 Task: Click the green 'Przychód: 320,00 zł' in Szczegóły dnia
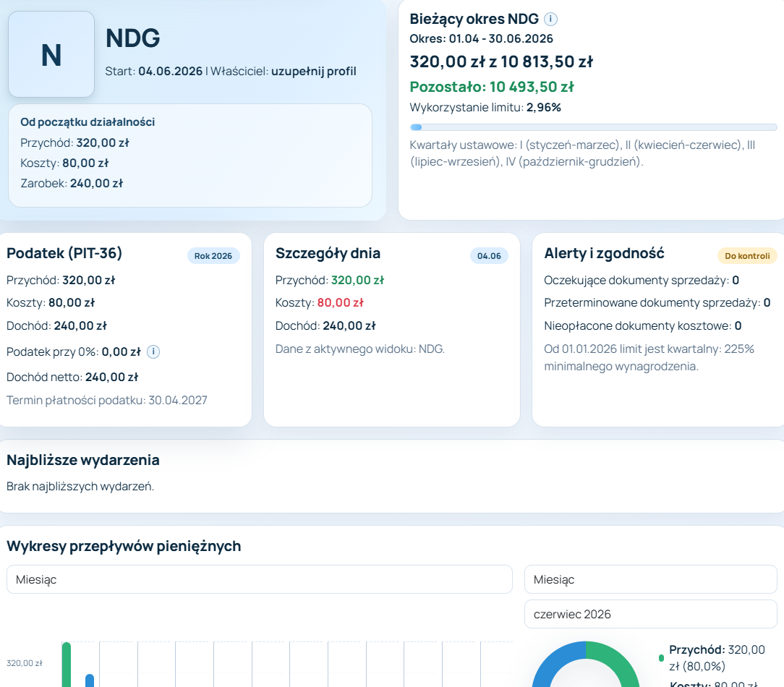(x=330, y=280)
